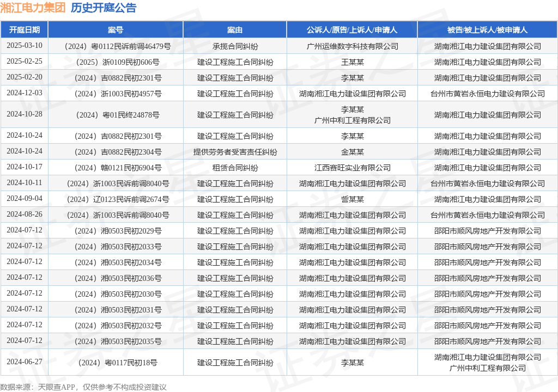Click plaintiff 广州运维数字科技有限公司

(x=353, y=46)
